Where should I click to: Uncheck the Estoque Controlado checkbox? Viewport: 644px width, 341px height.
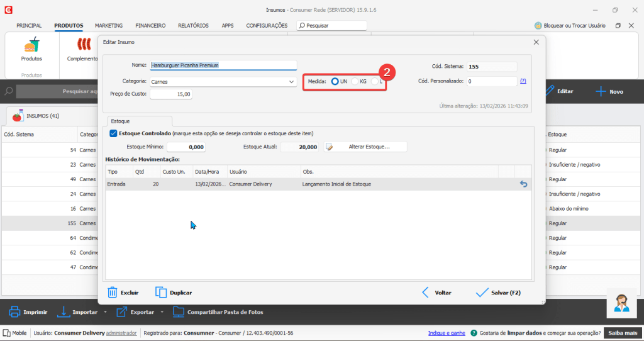[x=113, y=133]
